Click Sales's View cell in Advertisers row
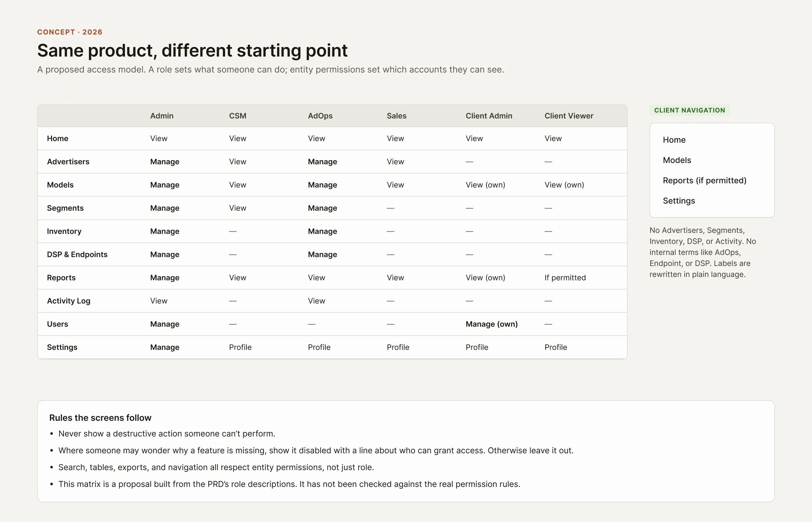The image size is (812, 522). pyautogui.click(x=395, y=161)
